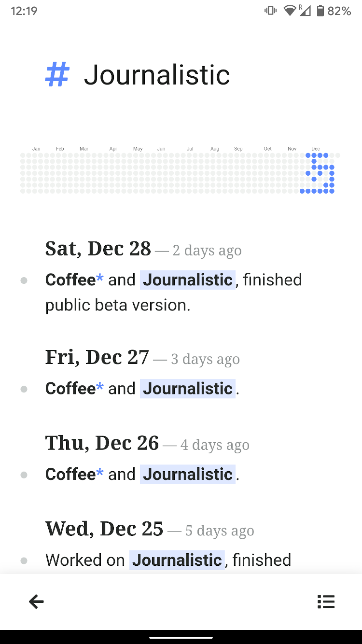
Task: Click the Dec month label on heatmap
Action: [x=316, y=149]
